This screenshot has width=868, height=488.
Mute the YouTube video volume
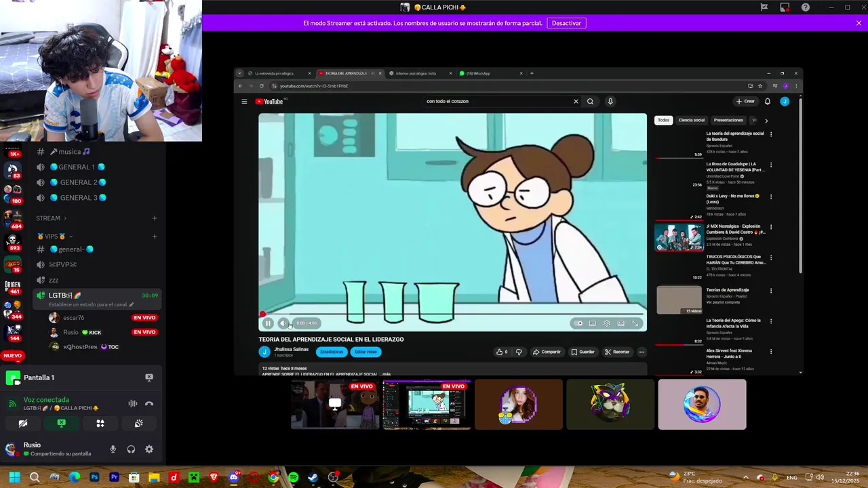283,323
